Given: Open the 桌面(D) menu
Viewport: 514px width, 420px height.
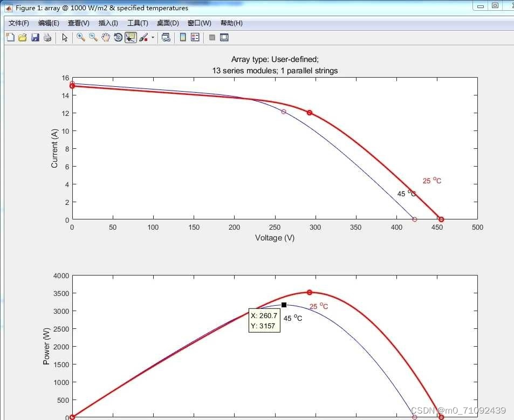Looking at the screenshot, I should [168, 23].
